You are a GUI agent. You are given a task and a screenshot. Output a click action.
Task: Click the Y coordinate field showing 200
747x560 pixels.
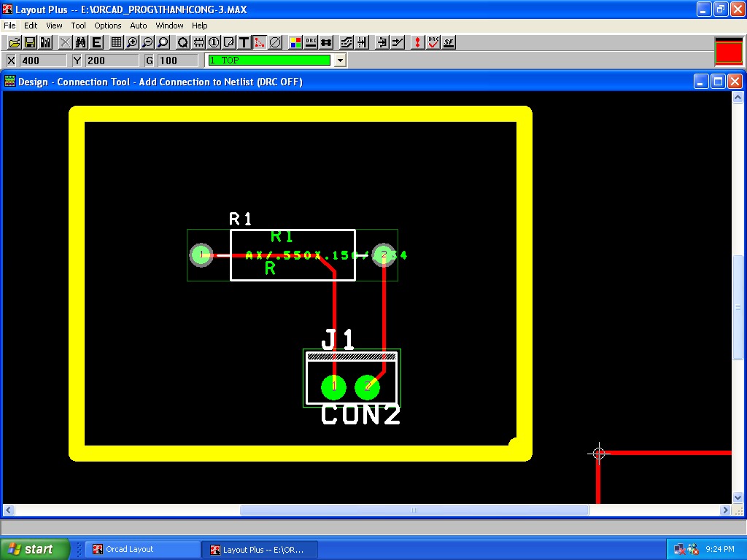click(112, 61)
